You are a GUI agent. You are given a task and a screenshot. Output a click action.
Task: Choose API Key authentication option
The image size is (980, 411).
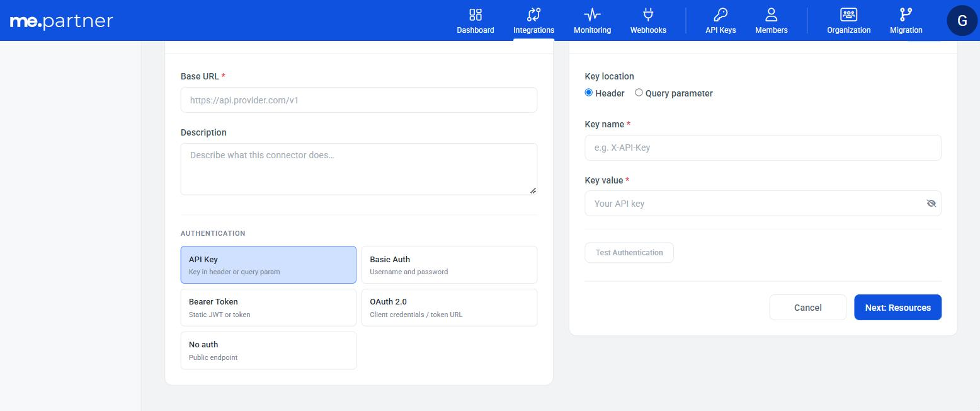268,265
